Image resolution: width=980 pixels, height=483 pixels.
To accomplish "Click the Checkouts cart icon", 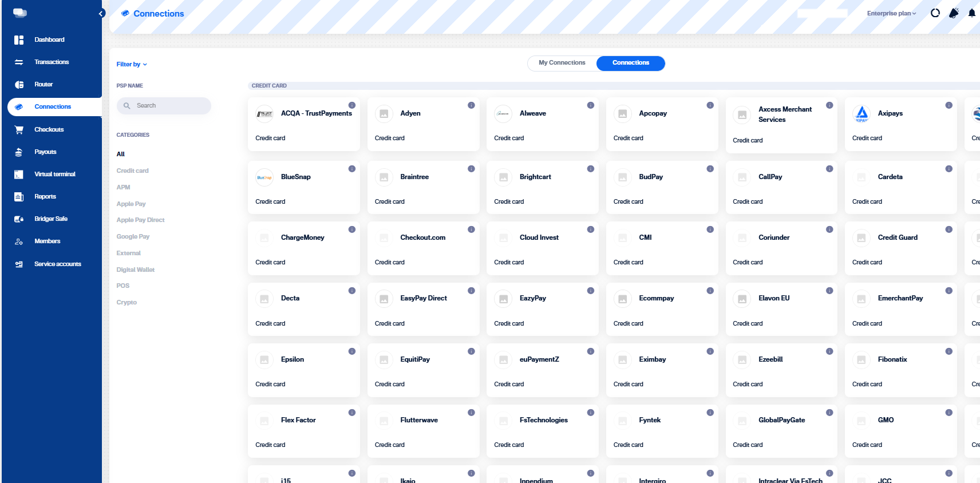I will click(x=19, y=129).
